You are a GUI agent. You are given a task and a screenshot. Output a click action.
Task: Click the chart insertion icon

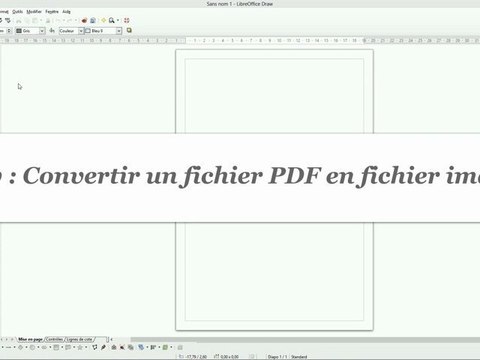[x=84, y=20]
